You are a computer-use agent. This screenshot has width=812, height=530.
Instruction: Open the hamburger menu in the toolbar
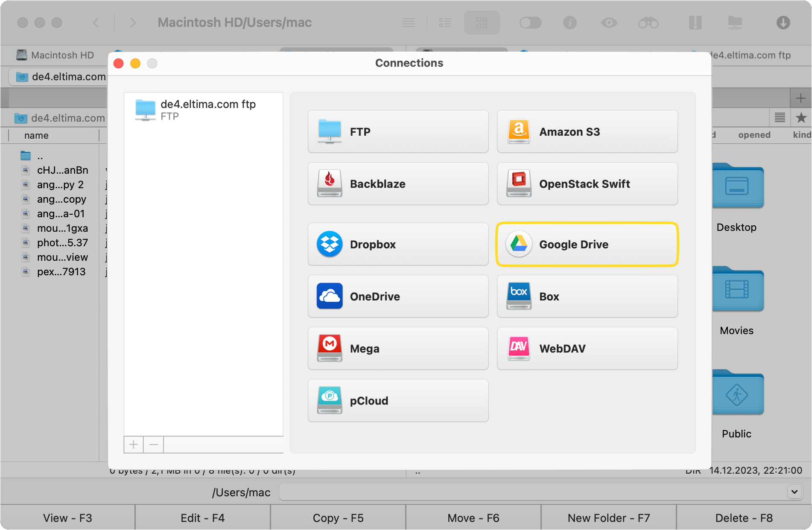click(x=409, y=23)
